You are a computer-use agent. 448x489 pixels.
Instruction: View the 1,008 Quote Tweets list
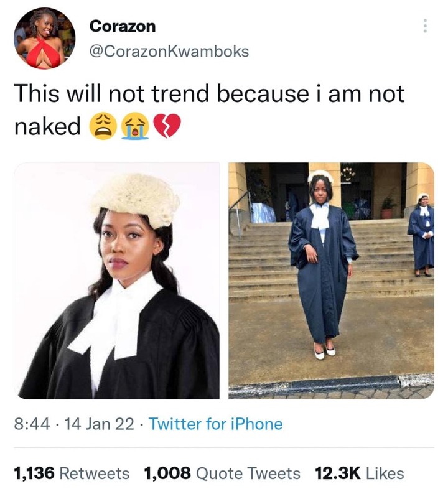tap(222, 473)
